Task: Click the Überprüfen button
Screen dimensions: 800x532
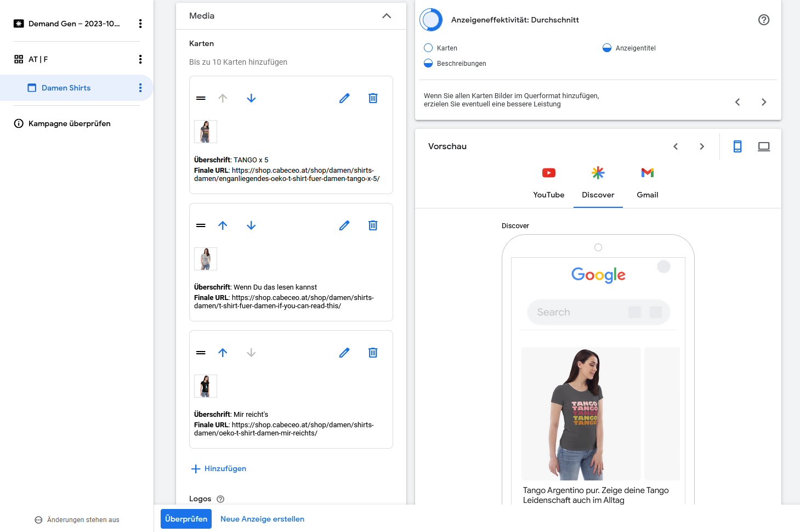Action: pos(186,519)
